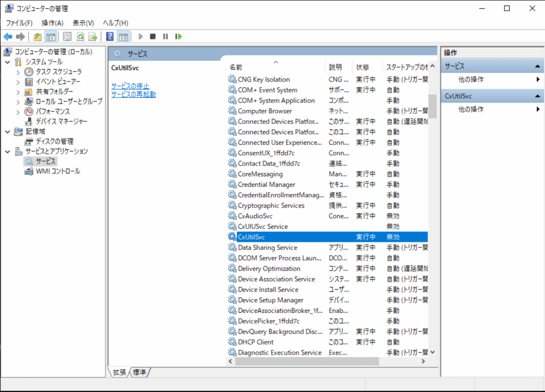Image resolution: width=545 pixels, height=392 pixels.
Task: Collapse the システム ツール tree section
Action: coord(8,62)
